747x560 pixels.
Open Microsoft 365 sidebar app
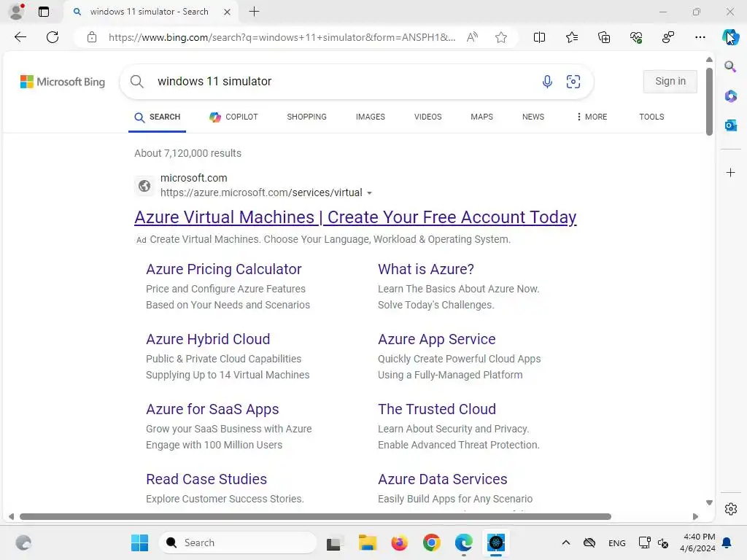[730, 96]
